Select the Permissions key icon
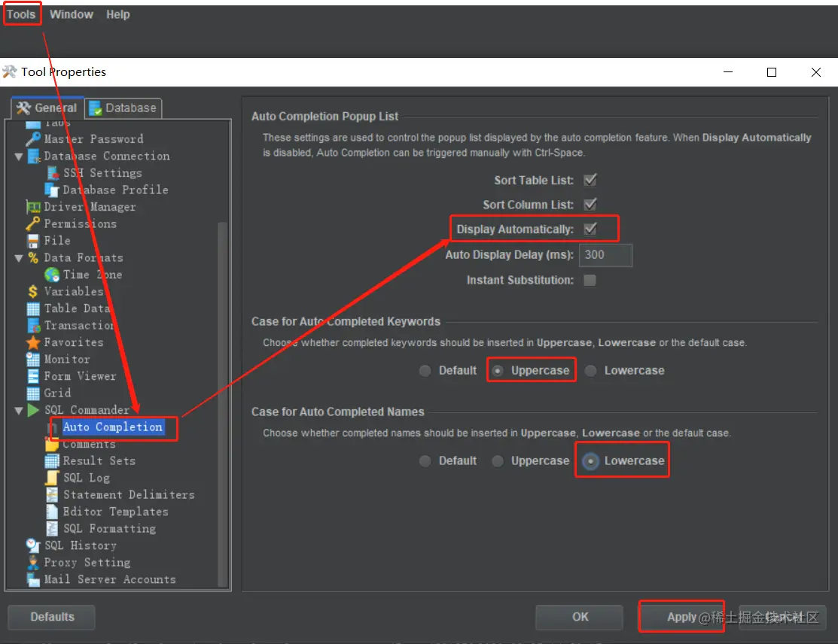The image size is (838, 644). pos(32,223)
